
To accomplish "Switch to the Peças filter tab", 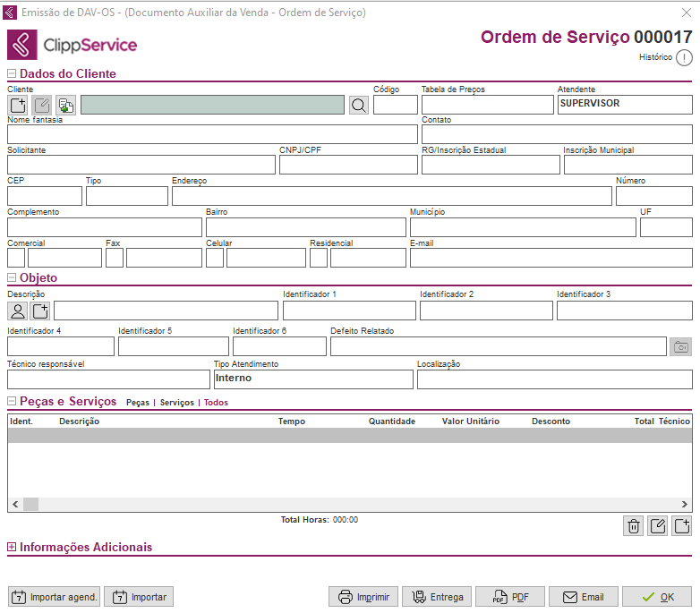I will tap(137, 403).
